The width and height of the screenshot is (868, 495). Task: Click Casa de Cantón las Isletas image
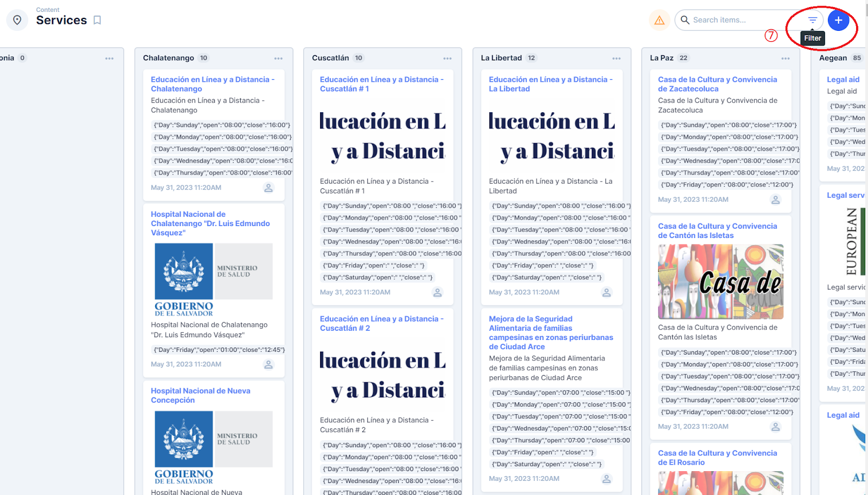click(x=720, y=281)
